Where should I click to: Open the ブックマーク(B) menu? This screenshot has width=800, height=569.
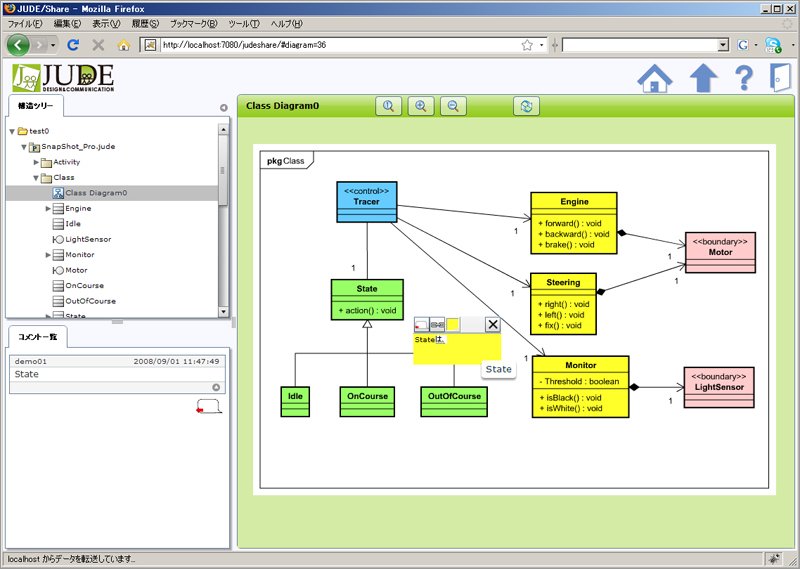194,23
